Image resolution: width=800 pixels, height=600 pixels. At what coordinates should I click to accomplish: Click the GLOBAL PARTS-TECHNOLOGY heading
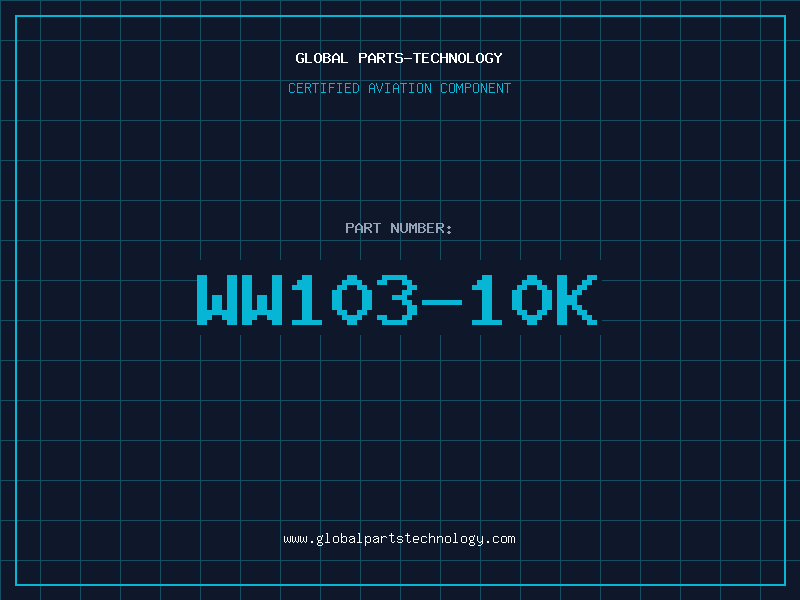pyautogui.click(x=399, y=58)
